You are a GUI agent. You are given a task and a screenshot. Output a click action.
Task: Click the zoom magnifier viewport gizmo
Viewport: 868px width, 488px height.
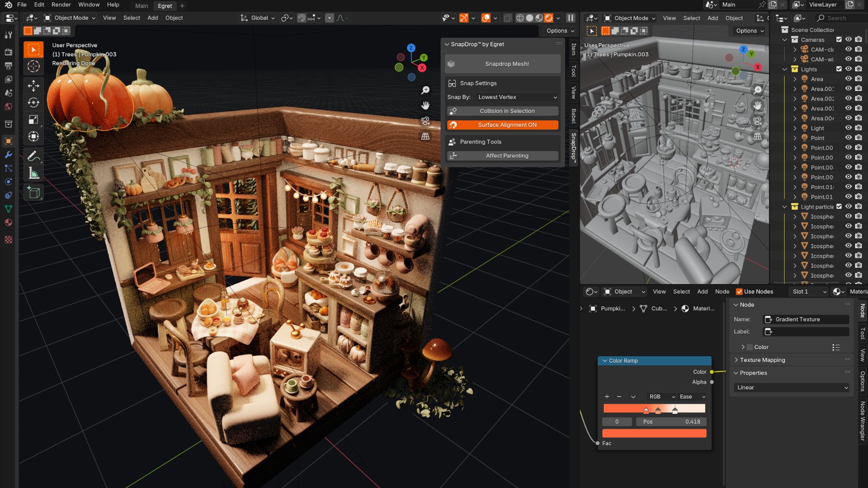(x=425, y=90)
